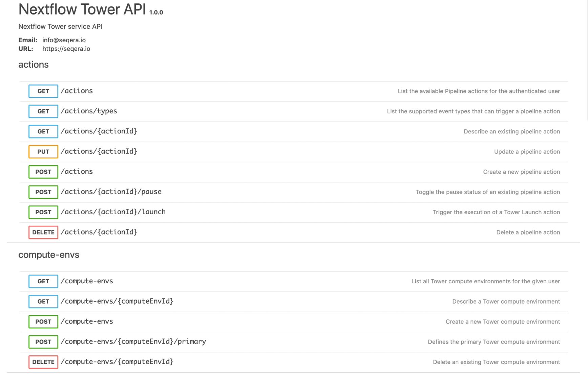Click the 1.0.0 version label

156,13
